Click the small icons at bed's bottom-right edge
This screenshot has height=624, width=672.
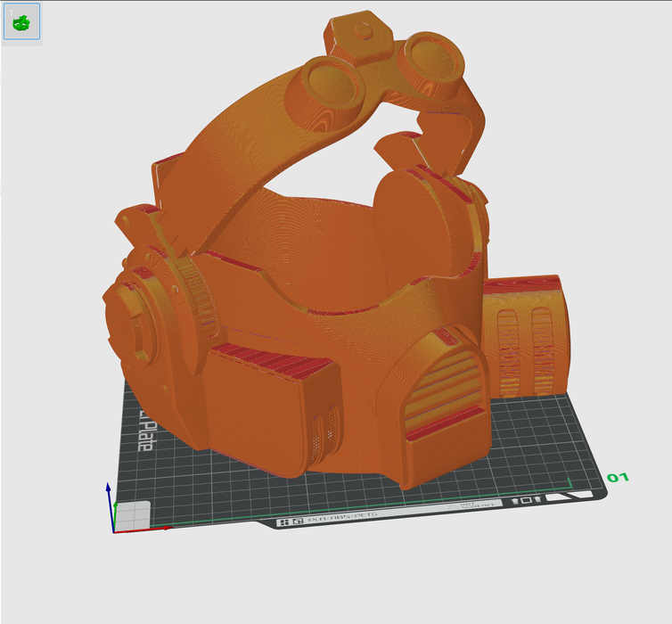[x=527, y=500]
